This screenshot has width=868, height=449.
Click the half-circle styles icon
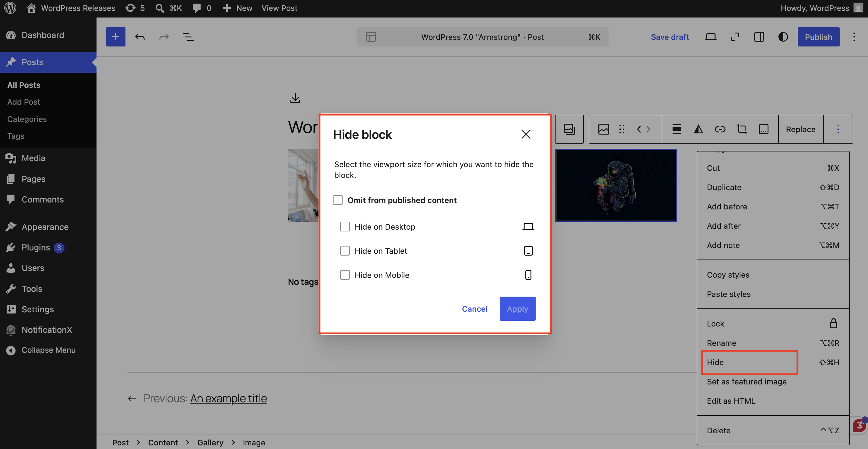pyautogui.click(x=783, y=37)
